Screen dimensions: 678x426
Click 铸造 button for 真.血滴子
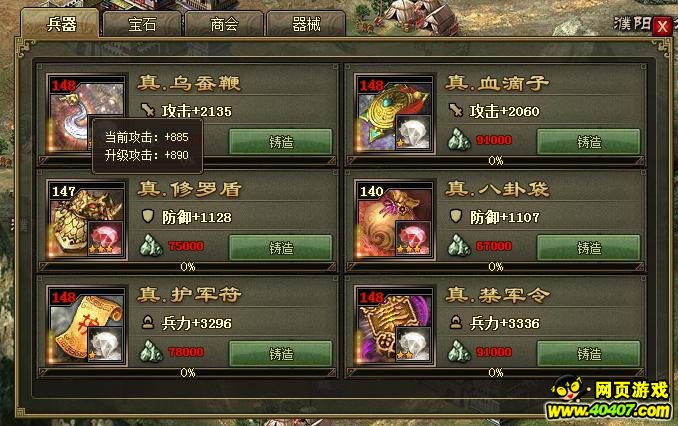588,141
